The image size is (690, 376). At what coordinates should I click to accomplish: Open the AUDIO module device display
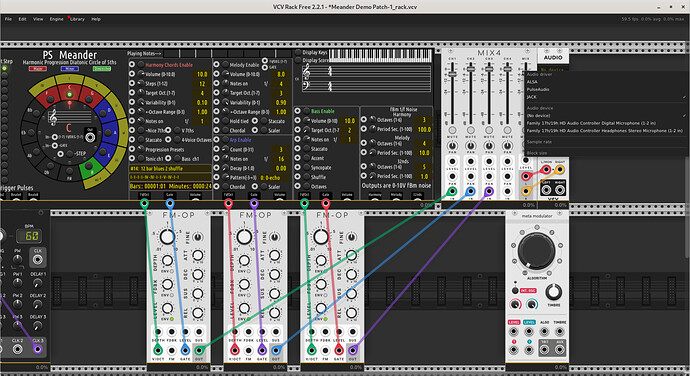[553, 69]
